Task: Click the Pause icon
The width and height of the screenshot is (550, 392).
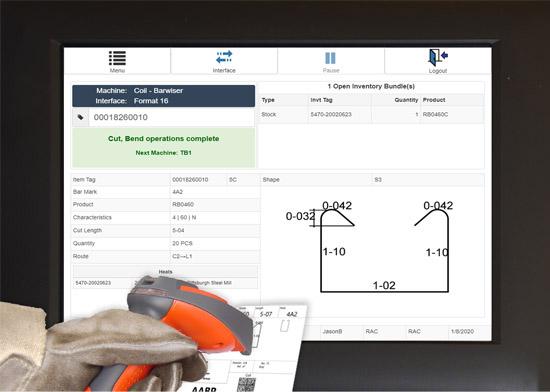Action: point(330,58)
